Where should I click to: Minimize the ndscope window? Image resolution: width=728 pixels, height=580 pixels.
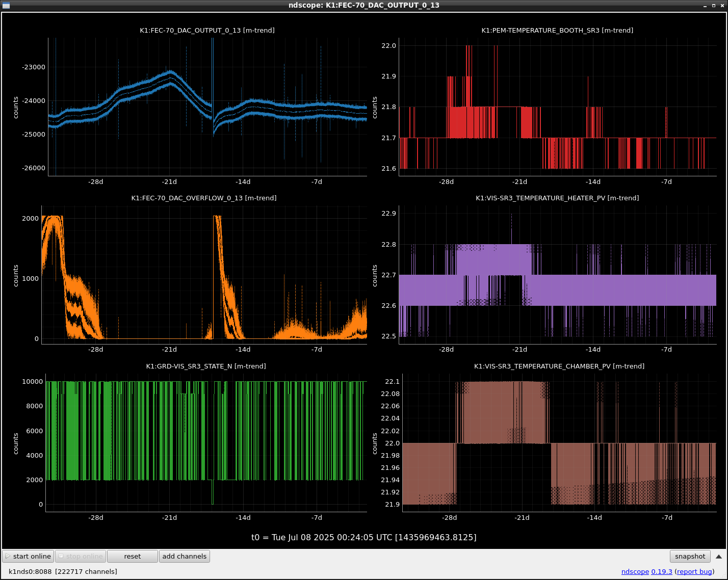[705, 5]
